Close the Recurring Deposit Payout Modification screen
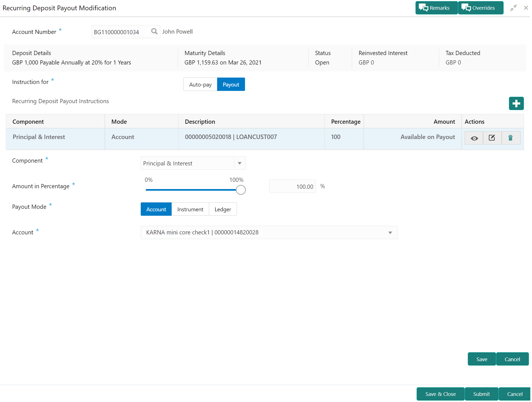 pos(526,8)
